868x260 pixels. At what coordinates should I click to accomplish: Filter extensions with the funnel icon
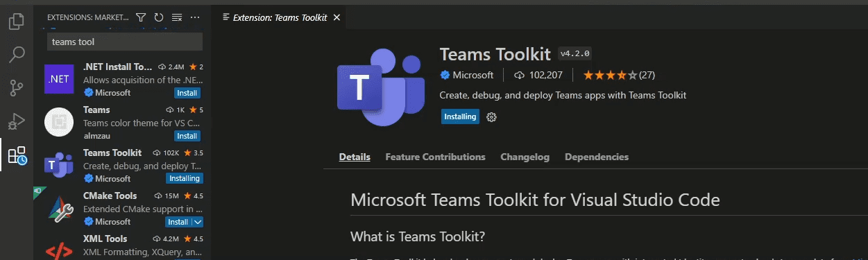tap(141, 17)
